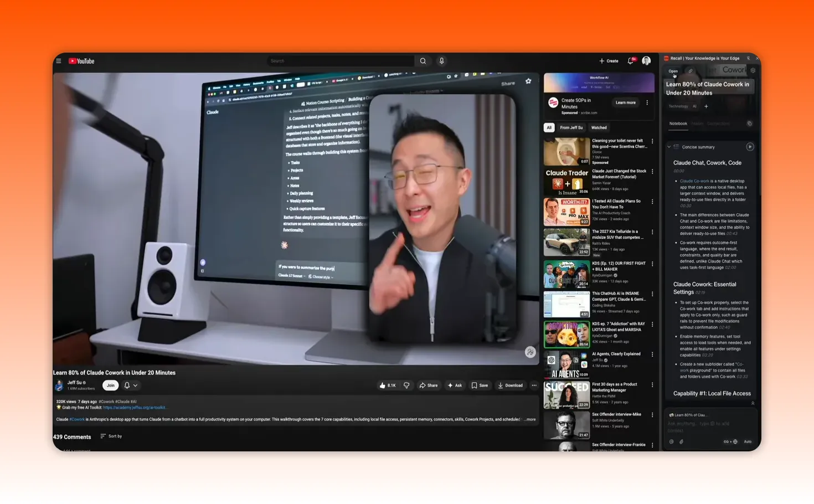The width and height of the screenshot is (814, 504).
Task: Toggle knowledge base plus web source selector
Action: pyautogui.click(x=730, y=441)
